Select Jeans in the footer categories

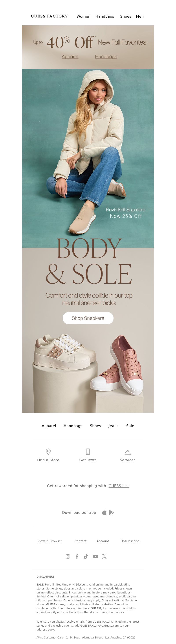pyautogui.click(x=114, y=426)
